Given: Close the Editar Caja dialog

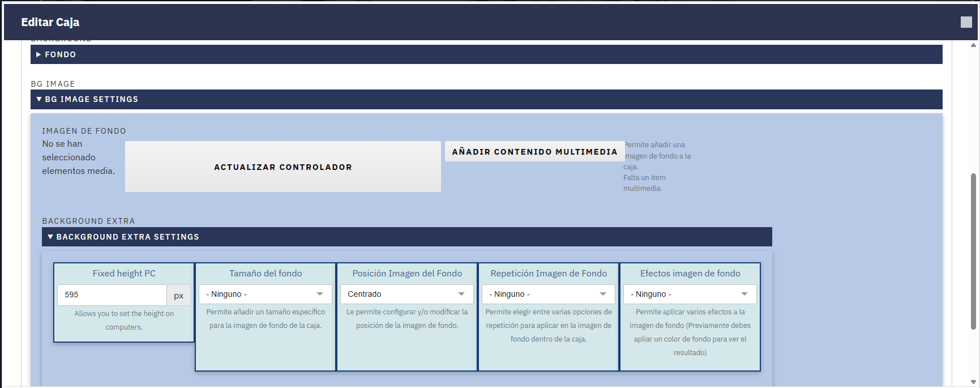Looking at the screenshot, I should tap(966, 22).
